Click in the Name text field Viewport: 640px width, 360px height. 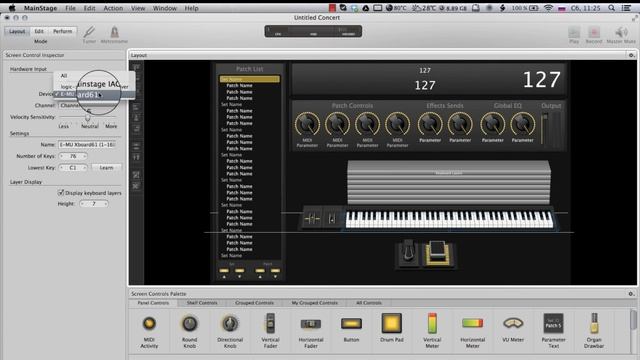[x=87, y=144]
